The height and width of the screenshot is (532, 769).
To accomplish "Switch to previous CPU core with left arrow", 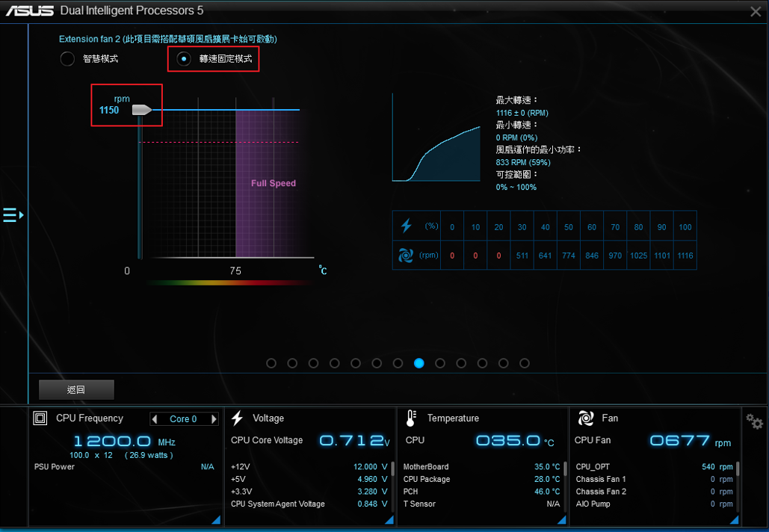I will click(155, 419).
